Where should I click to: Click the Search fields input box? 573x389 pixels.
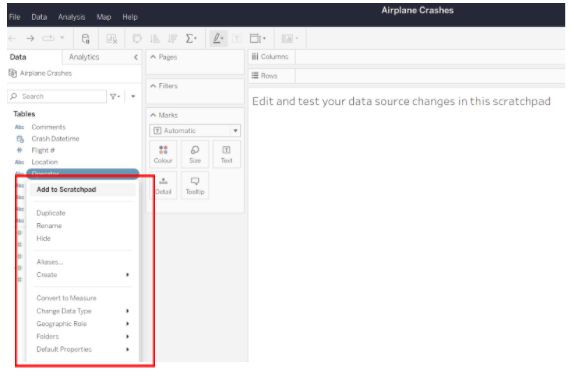tap(57, 97)
